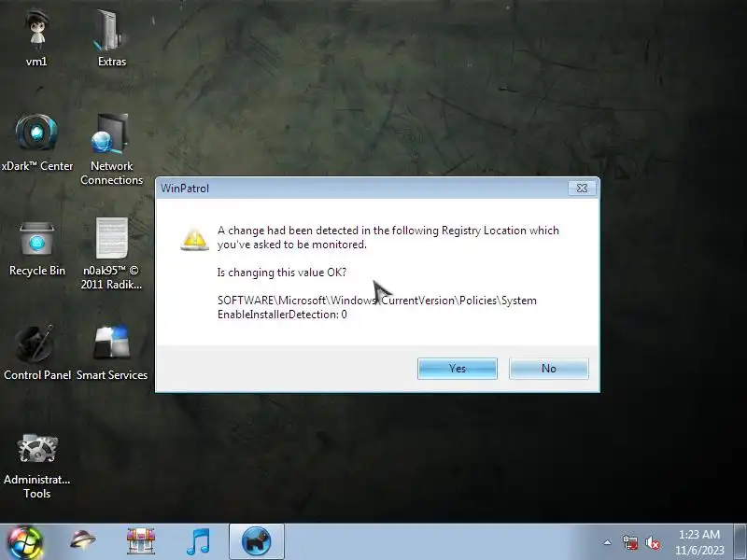
Task: Click the yellow warning icon in the dialog
Action: click(194, 239)
